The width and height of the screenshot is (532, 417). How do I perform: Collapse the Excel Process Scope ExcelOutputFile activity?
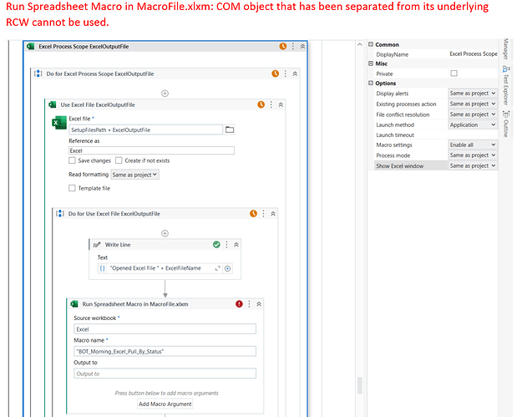coord(302,46)
